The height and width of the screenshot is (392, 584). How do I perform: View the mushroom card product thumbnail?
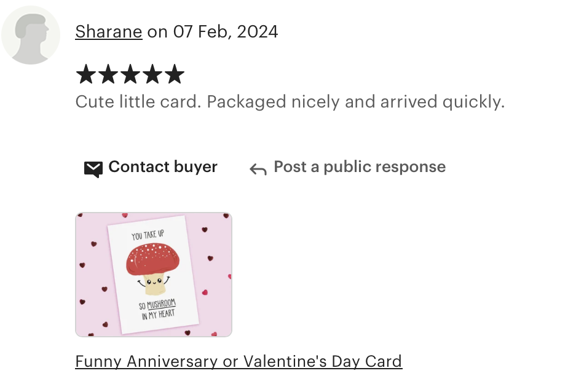[x=154, y=275]
